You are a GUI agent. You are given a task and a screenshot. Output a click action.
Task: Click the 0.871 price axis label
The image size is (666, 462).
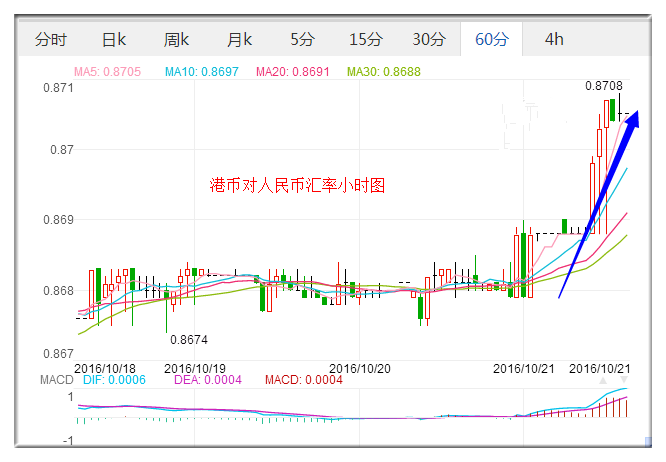click(58, 88)
